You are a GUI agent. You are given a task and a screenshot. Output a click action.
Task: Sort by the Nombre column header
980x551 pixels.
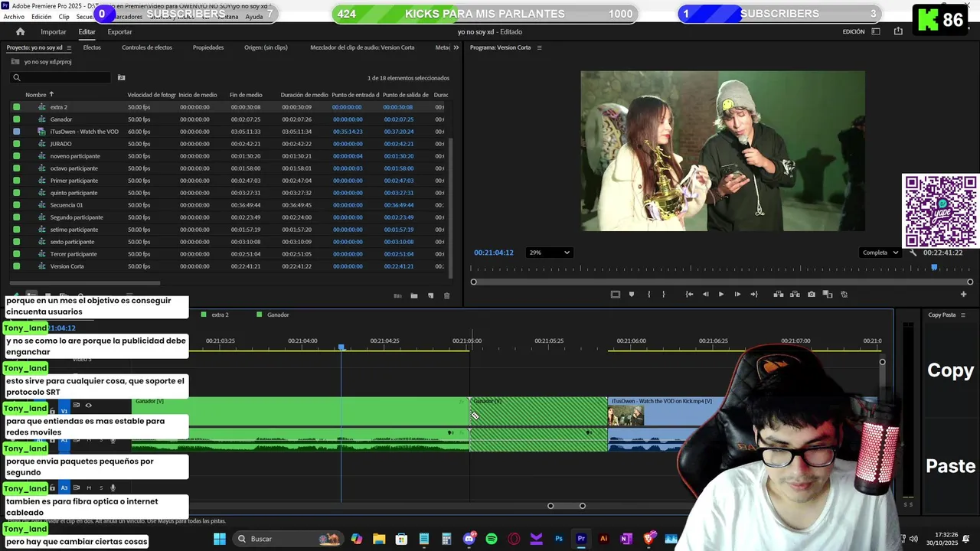pyautogui.click(x=36, y=95)
